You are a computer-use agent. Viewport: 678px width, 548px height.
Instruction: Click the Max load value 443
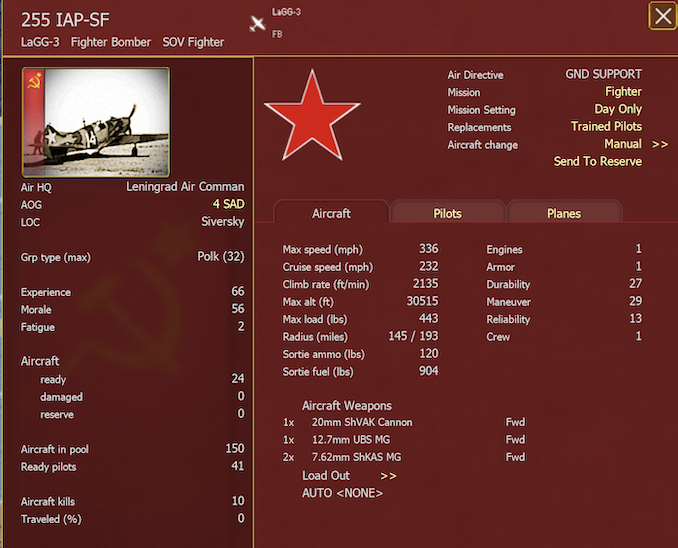pyautogui.click(x=429, y=318)
